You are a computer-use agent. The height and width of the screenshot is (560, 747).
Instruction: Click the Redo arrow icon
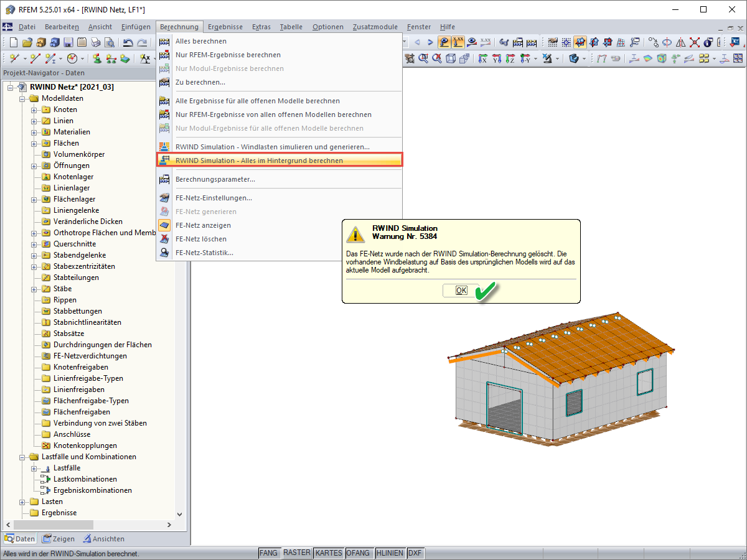tap(142, 43)
